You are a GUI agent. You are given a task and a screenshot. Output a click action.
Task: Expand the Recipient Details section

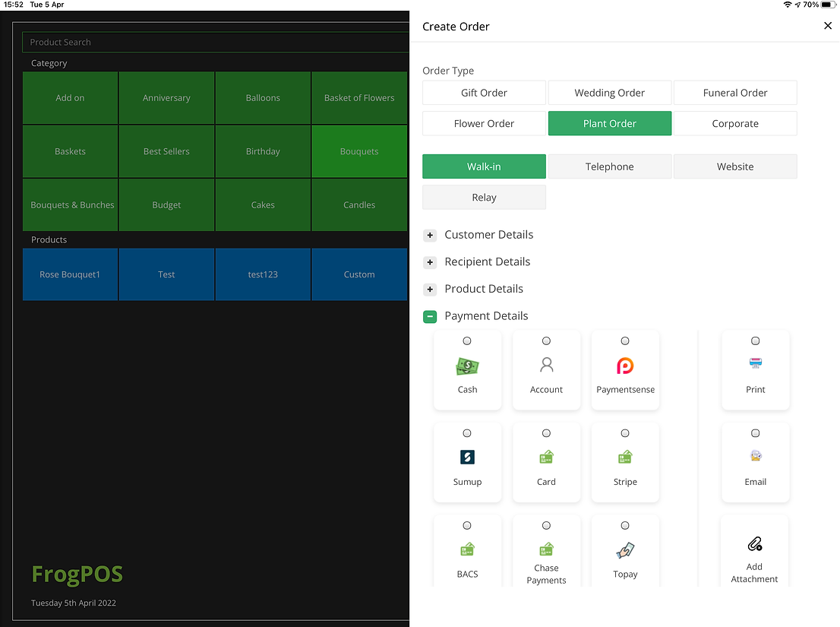pyautogui.click(x=430, y=262)
